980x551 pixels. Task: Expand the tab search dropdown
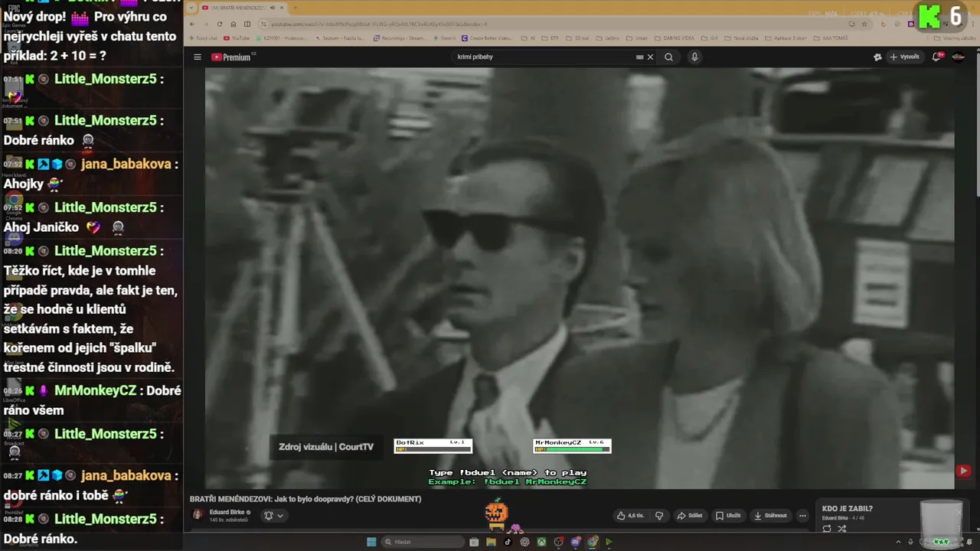pos(191,8)
